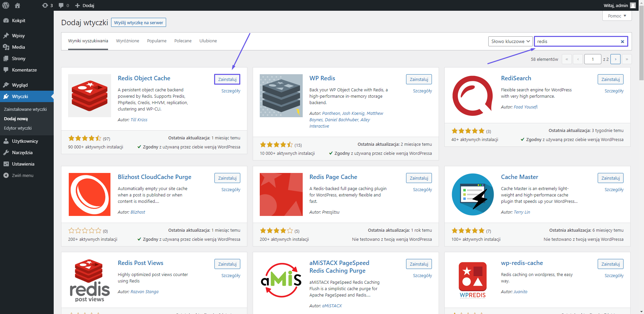Image resolution: width=644 pixels, height=314 pixels.
Task: Click the WordPress logo icon in admin bar
Action: pyautogui.click(x=6, y=5)
